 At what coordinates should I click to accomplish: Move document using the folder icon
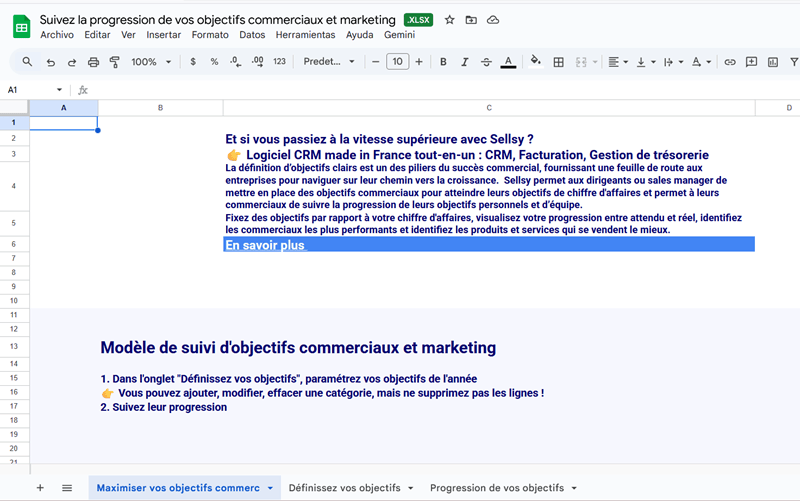click(x=471, y=20)
